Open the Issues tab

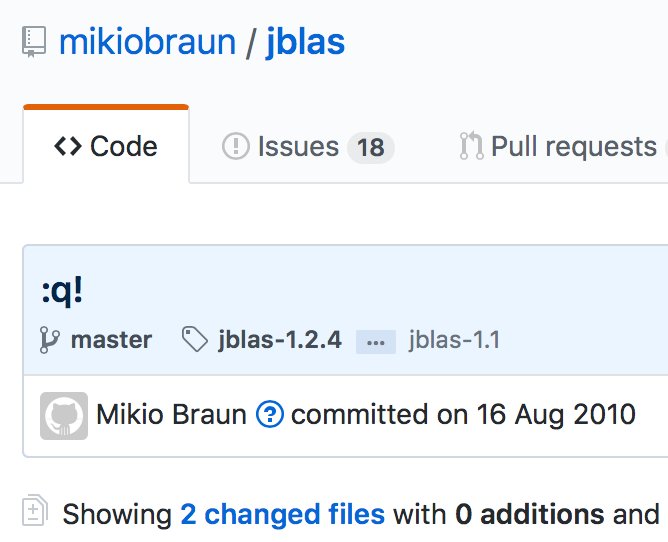tap(298, 147)
